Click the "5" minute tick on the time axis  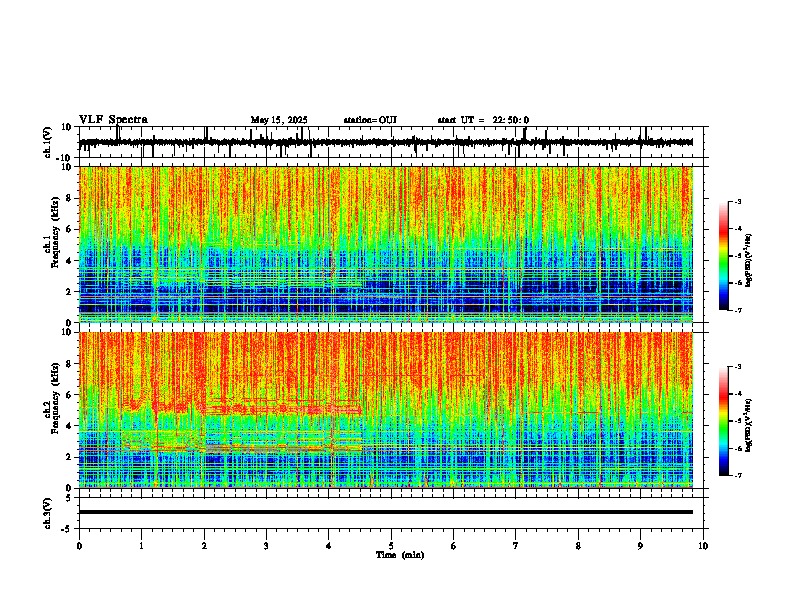point(391,546)
